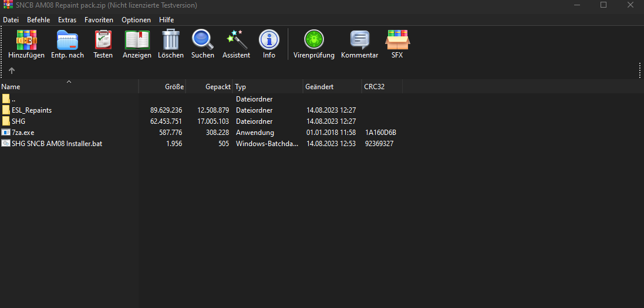Run the Testen archive test icon
644x308 pixels.
point(103,40)
